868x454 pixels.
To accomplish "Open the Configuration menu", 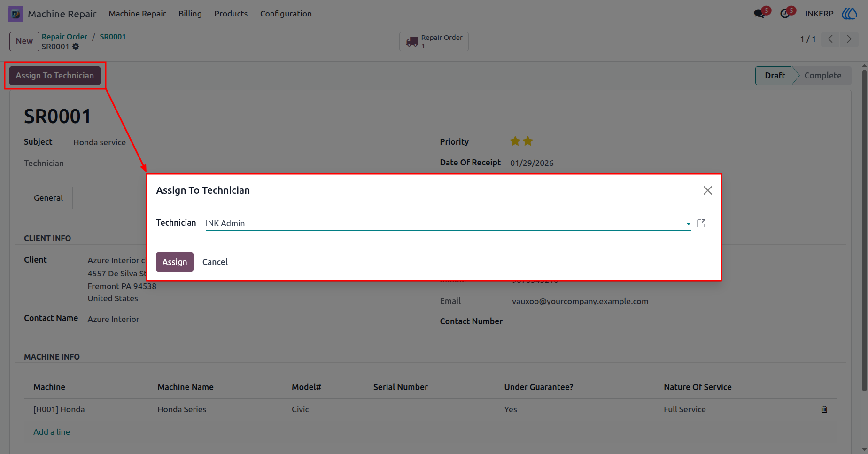I will pyautogui.click(x=286, y=14).
